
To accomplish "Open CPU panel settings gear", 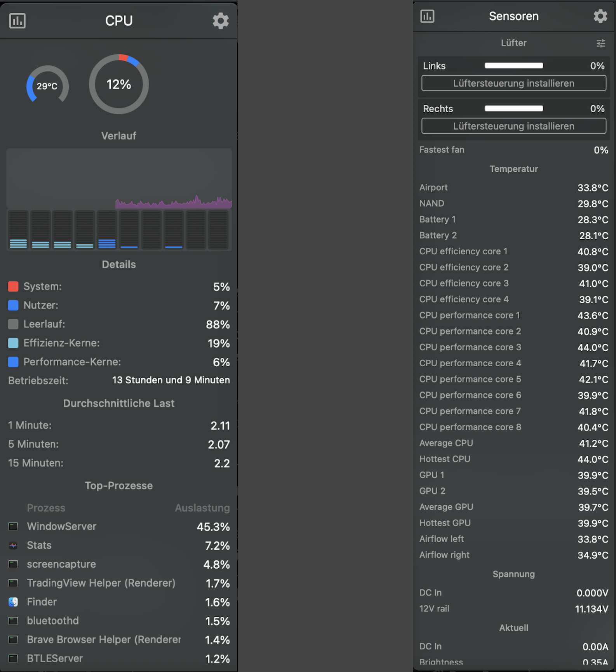I will [221, 21].
